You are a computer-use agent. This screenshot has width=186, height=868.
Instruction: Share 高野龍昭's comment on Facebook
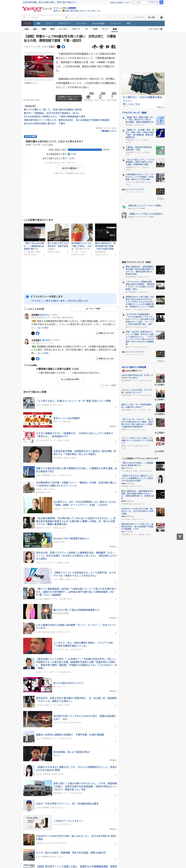pos(38,333)
